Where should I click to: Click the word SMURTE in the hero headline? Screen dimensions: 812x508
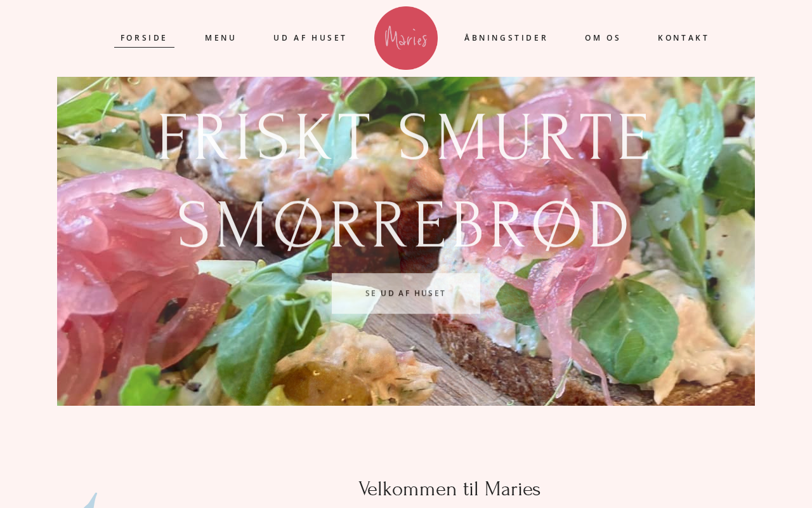pyautogui.click(x=525, y=137)
